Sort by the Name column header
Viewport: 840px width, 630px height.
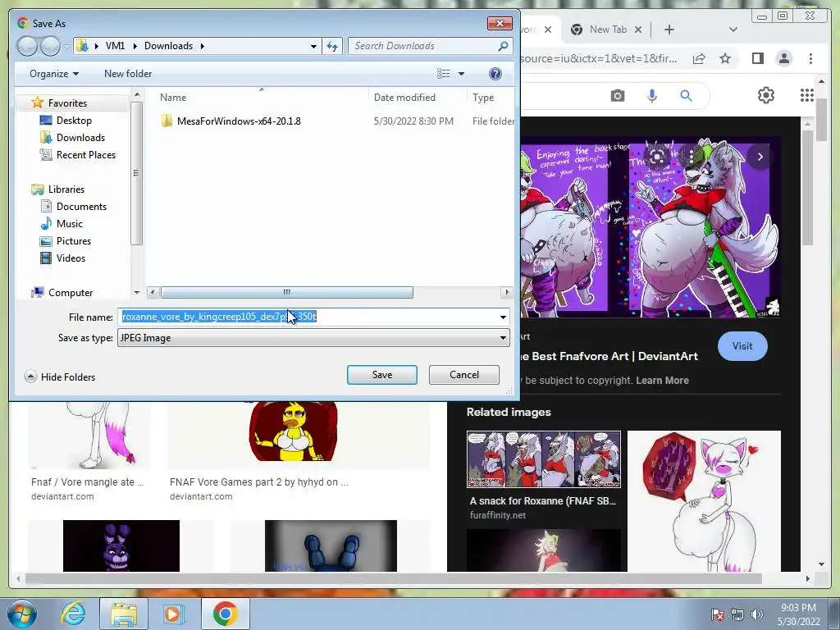tap(173, 98)
